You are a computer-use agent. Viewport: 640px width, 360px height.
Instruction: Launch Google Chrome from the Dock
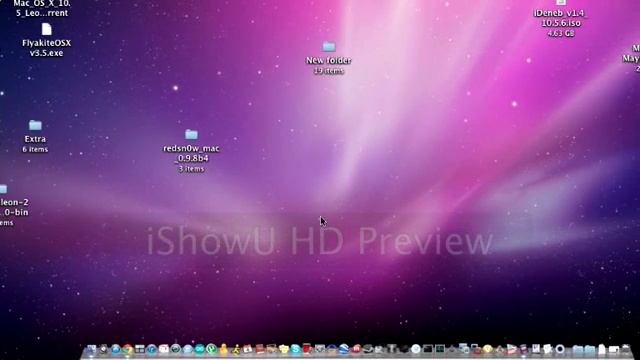click(x=127, y=349)
